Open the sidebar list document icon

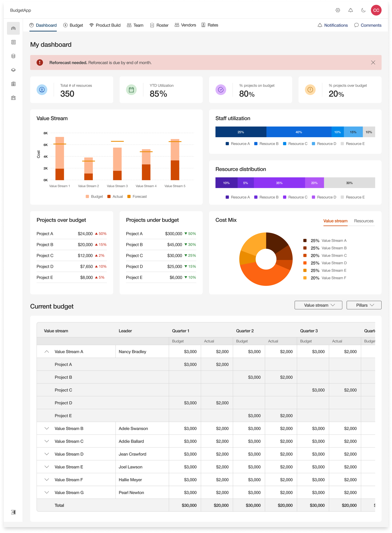13,42
